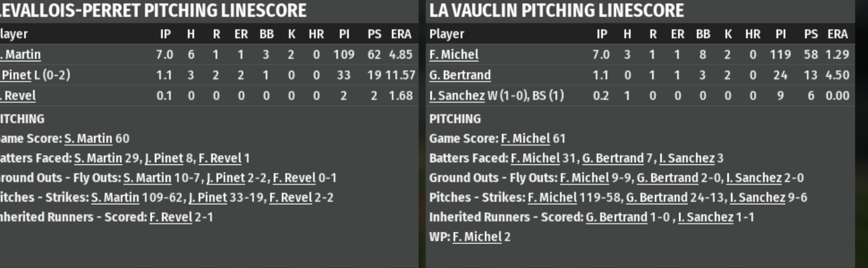
Task: Open S. Martin in Pitches - Strikes line
Action: (115, 198)
